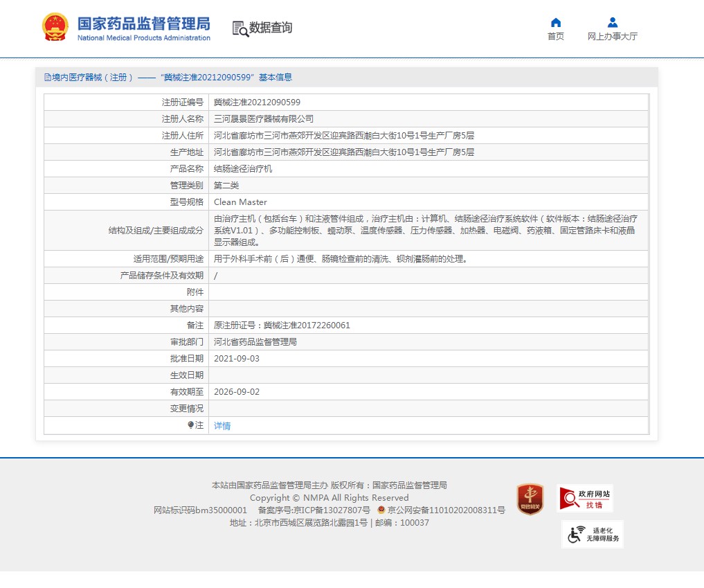Screen dimensions: 704x588
Task: Click the 党政机关 red shield badge
Action: click(x=530, y=499)
